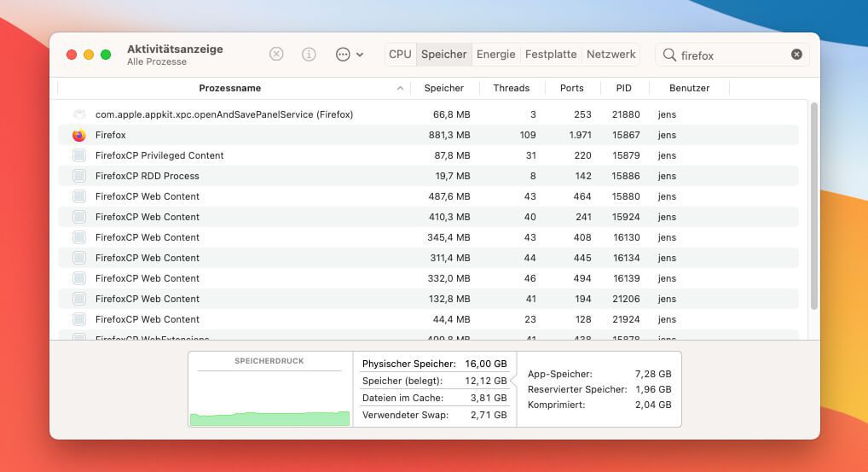This screenshot has height=472, width=868.
Task: Open the ellipsis actions menu icon
Action: coord(343,55)
